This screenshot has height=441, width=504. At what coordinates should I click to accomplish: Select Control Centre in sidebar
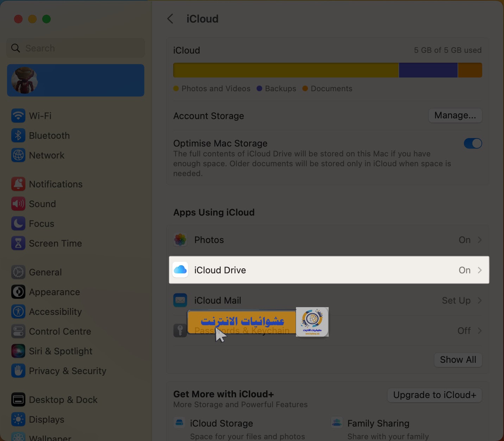pos(76,331)
